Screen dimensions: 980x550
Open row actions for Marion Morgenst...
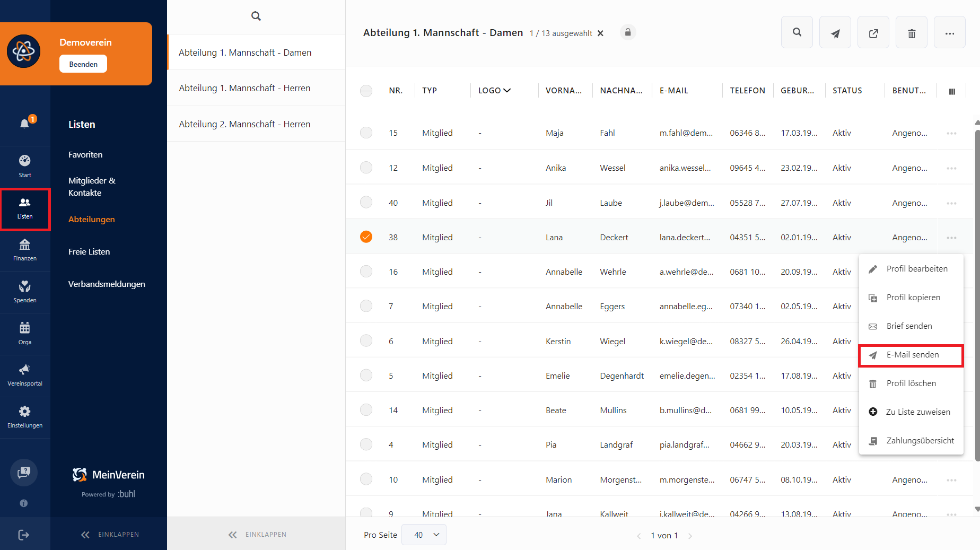(952, 480)
